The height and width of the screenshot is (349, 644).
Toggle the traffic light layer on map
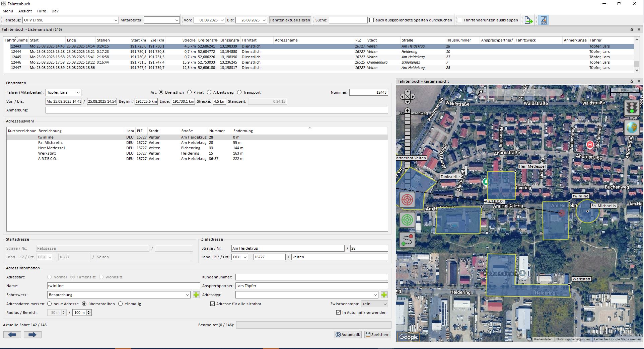[632, 108]
